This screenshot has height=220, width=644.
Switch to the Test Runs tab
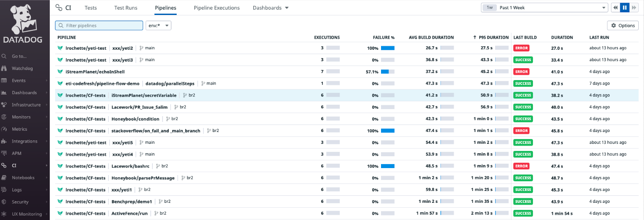tap(126, 8)
